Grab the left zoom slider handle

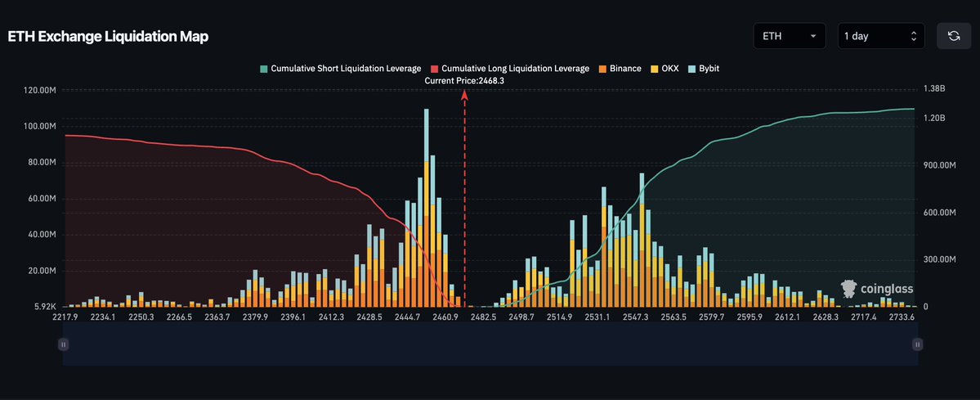coord(63,344)
